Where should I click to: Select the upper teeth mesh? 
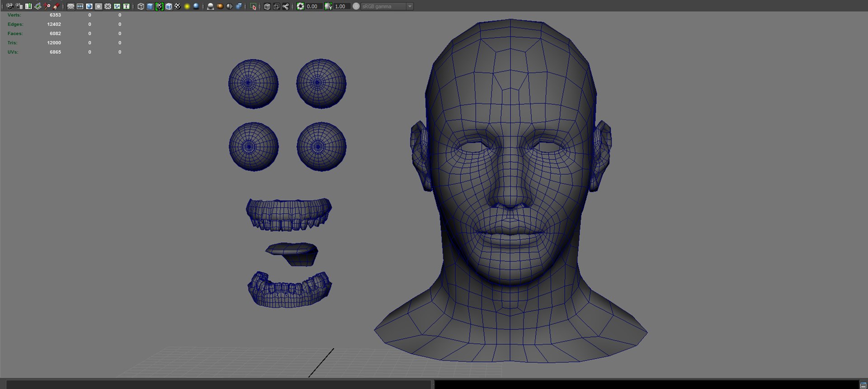pyautogui.click(x=289, y=215)
